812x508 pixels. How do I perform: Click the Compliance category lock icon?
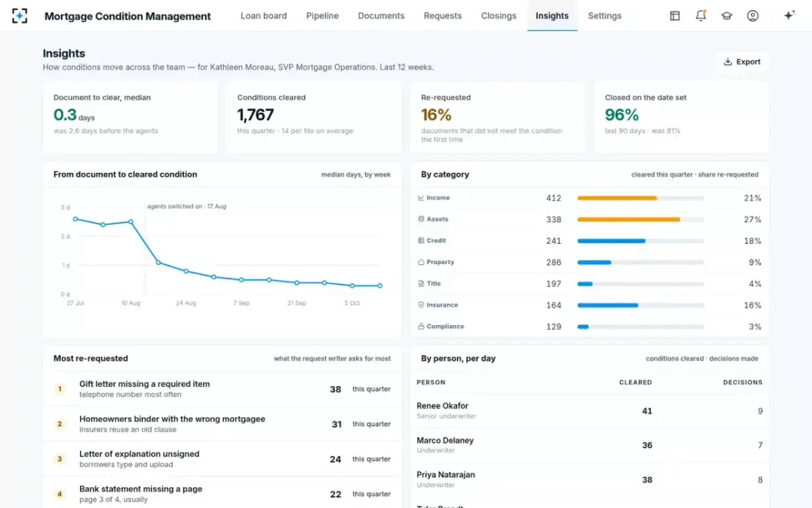tap(421, 326)
